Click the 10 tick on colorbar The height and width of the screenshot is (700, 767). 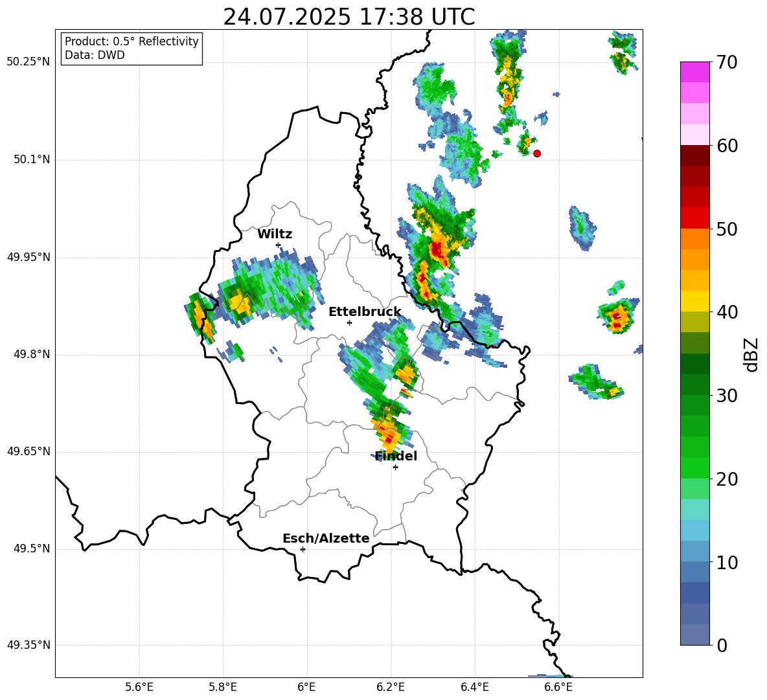(x=727, y=562)
